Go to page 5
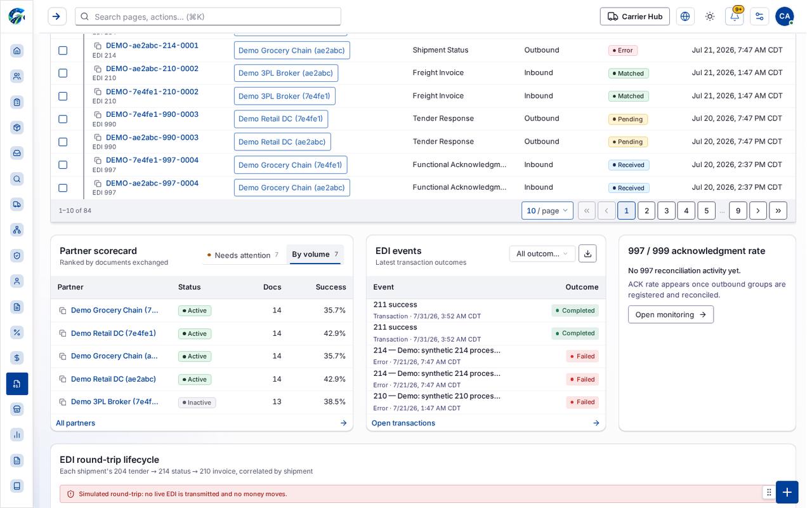This screenshot has width=812, height=508. (706, 211)
